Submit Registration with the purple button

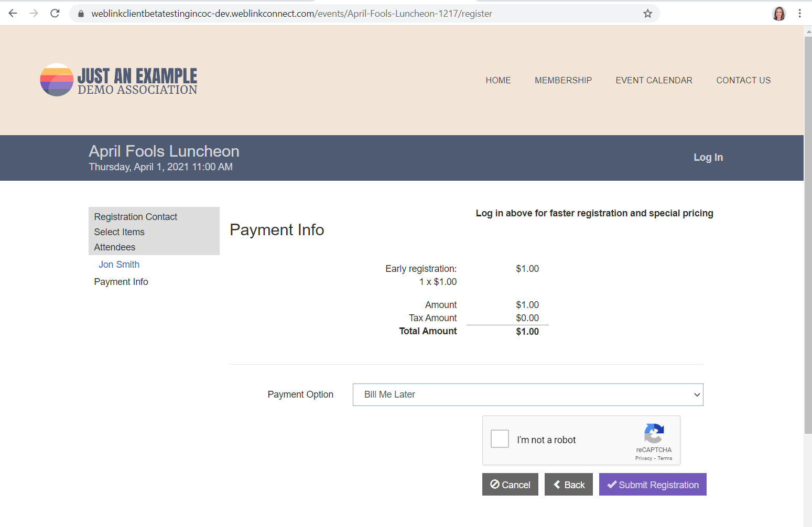[x=653, y=485]
